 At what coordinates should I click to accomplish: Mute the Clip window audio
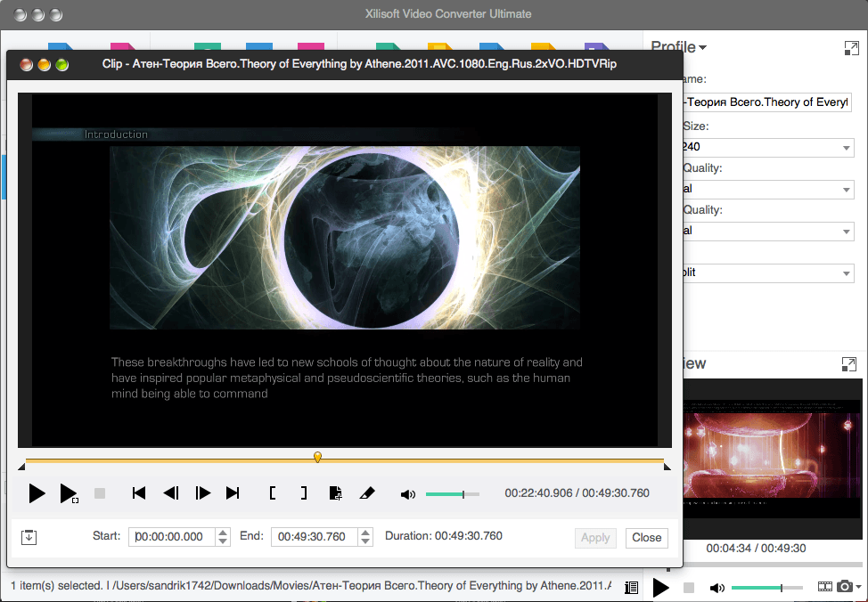pos(408,494)
